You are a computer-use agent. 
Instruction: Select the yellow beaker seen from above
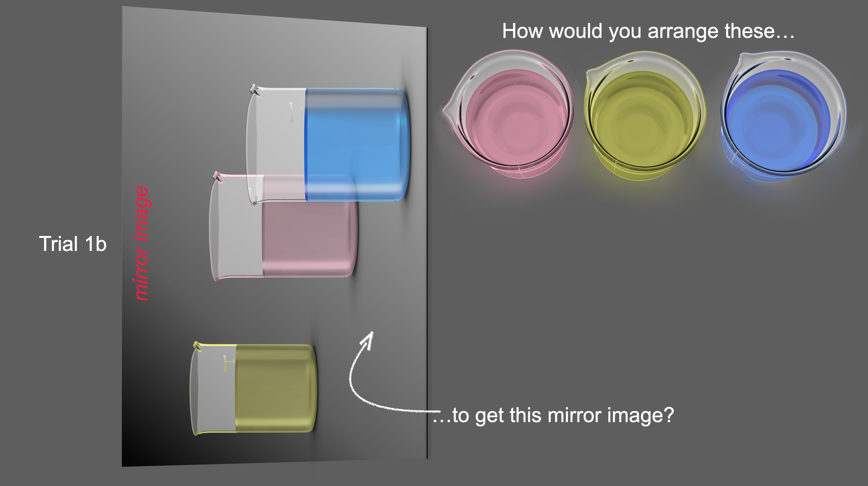tap(644, 116)
